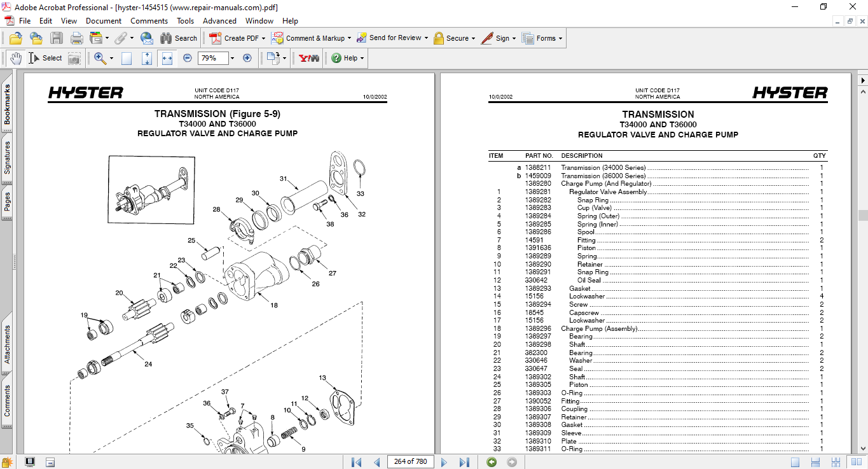The height and width of the screenshot is (469, 868).
Task: Choose the Zoom In magnifier tool
Action: [x=100, y=58]
